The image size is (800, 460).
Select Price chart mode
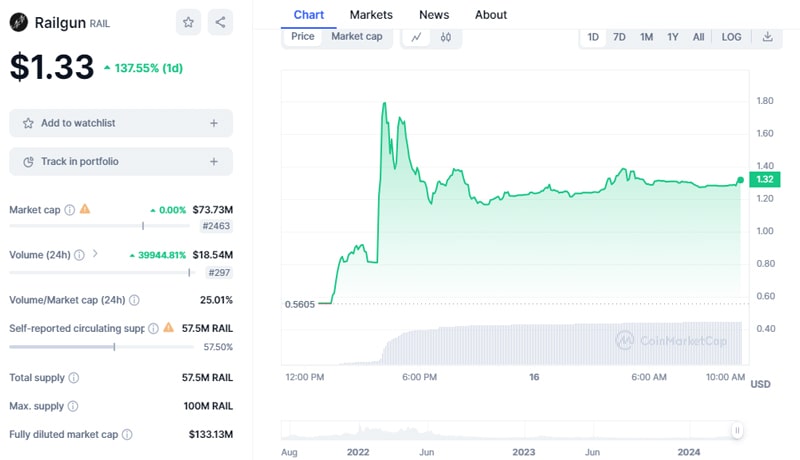point(303,36)
